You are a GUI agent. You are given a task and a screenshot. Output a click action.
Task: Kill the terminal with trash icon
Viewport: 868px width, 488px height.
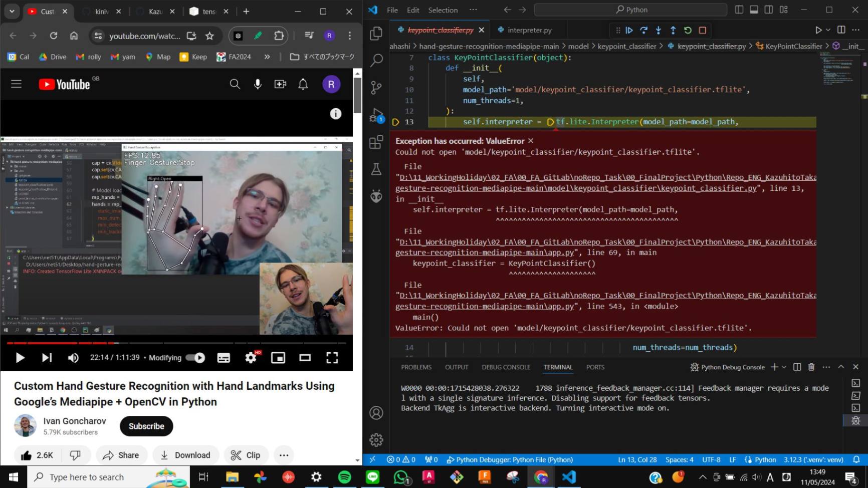click(811, 367)
